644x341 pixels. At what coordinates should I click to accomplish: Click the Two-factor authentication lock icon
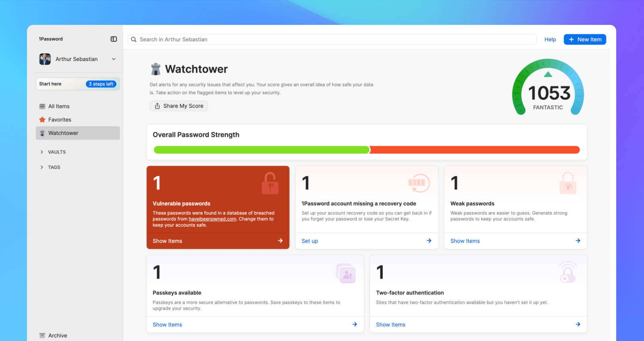(568, 272)
